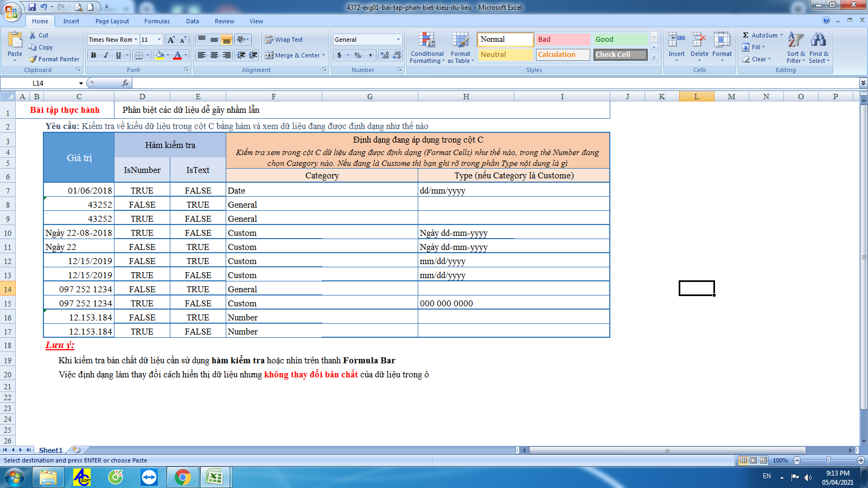Click the zoom slider handle
This screenshot has height=488, width=868.
828,460
